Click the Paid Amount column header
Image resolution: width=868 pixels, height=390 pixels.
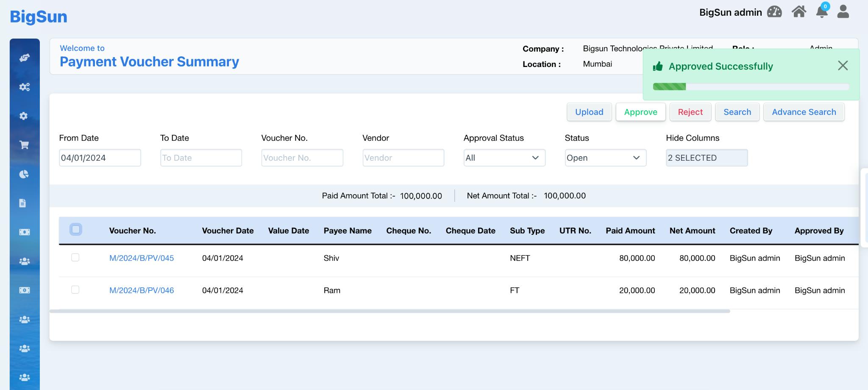630,231
